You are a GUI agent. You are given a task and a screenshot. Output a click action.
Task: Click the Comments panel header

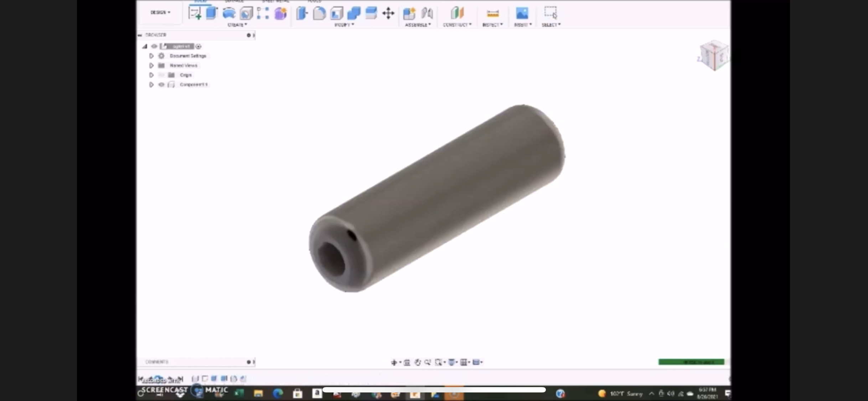[157, 362]
